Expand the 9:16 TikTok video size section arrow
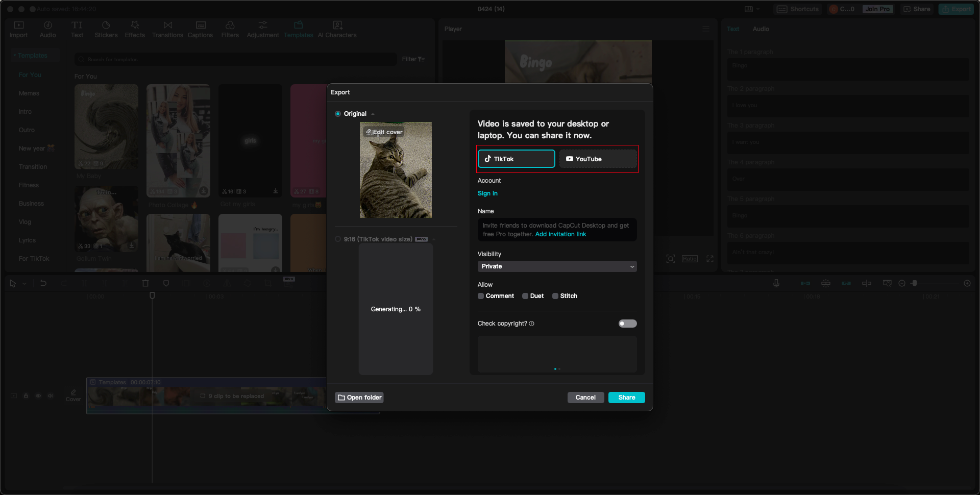The width and height of the screenshot is (980, 495). pyautogui.click(x=434, y=239)
